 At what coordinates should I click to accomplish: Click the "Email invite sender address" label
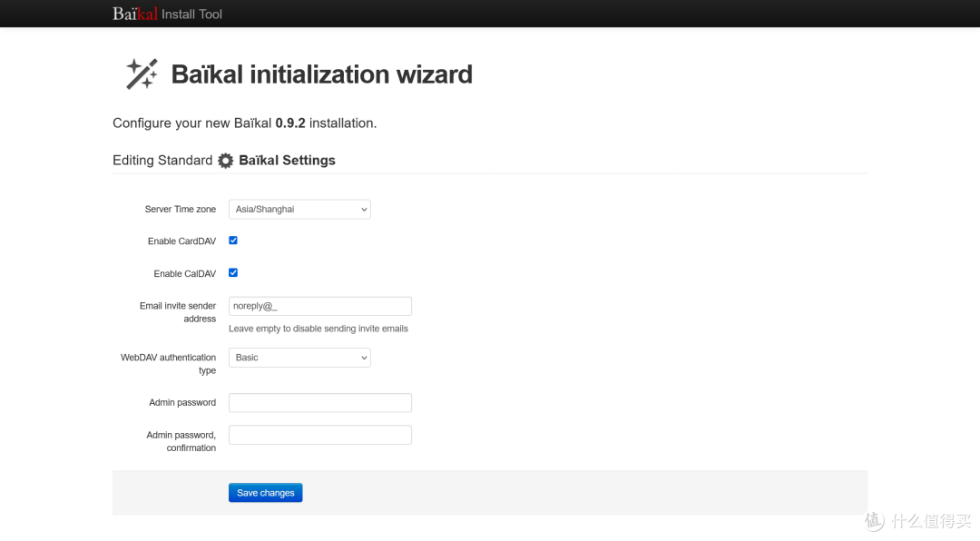coord(178,312)
